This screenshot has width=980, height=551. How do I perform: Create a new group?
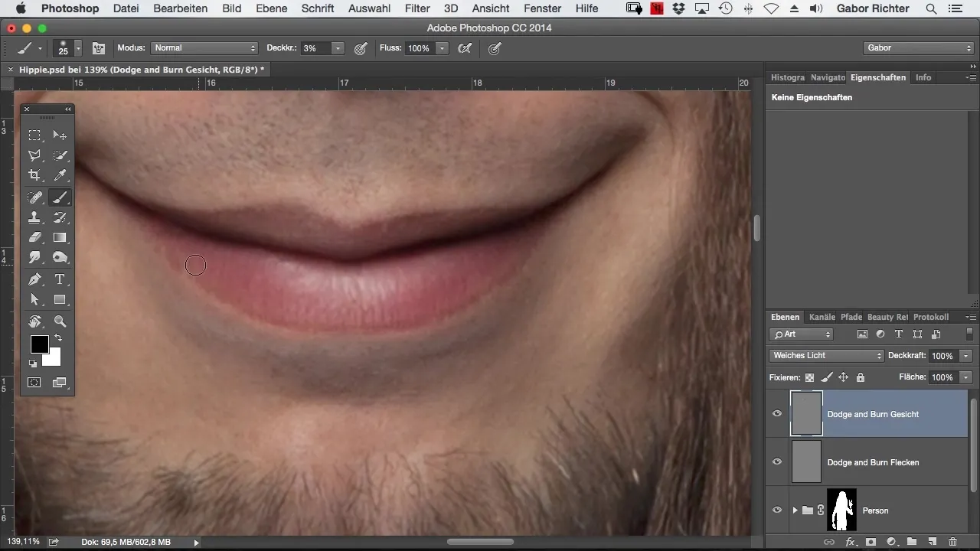click(912, 542)
